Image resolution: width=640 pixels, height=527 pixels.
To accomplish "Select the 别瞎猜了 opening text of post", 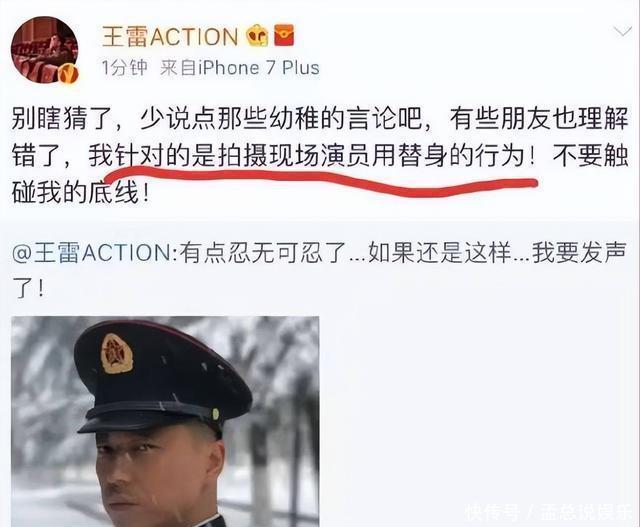I will coord(62,119).
